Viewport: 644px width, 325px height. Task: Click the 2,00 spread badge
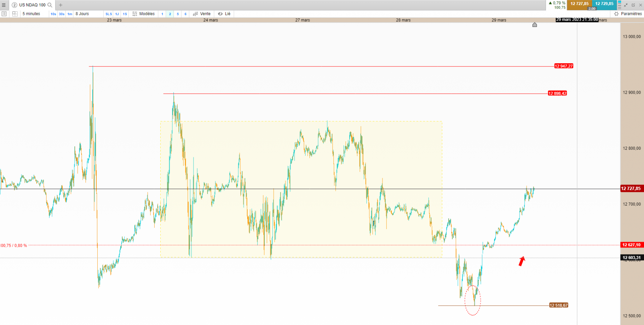click(592, 9)
